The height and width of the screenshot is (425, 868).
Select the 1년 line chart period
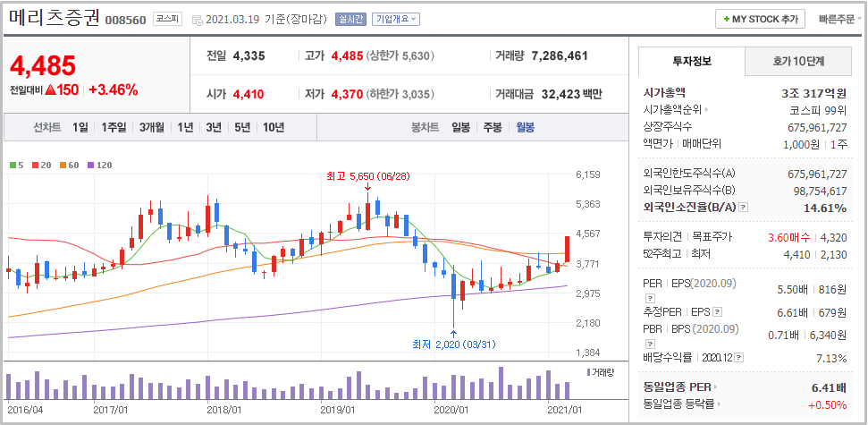185,127
